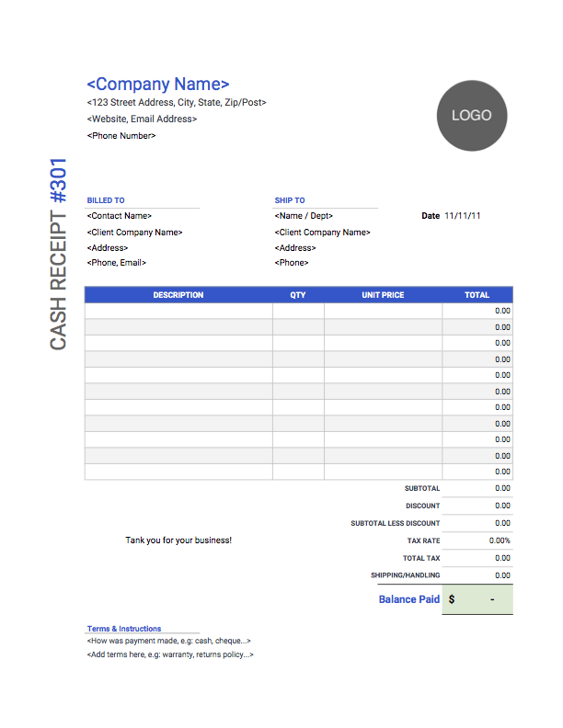
Task: Click the first row's QTY cell
Action: (x=298, y=311)
